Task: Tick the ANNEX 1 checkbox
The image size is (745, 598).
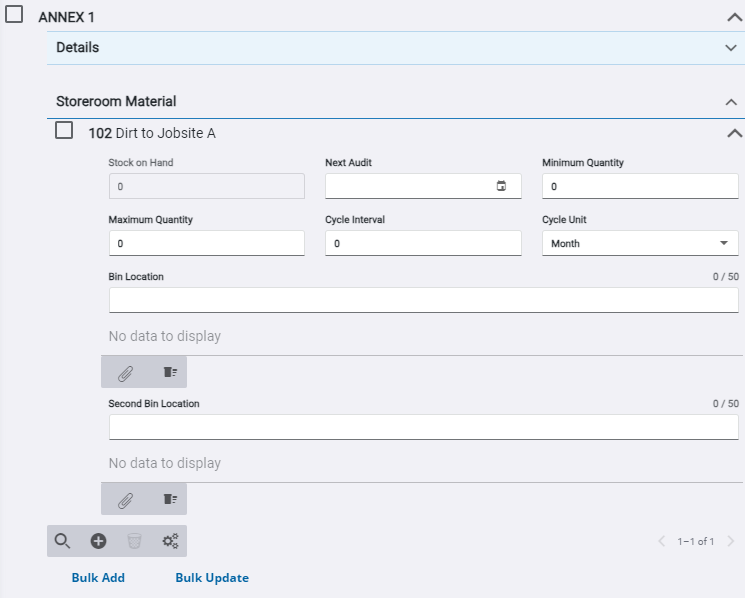Action: tap(14, 14)
